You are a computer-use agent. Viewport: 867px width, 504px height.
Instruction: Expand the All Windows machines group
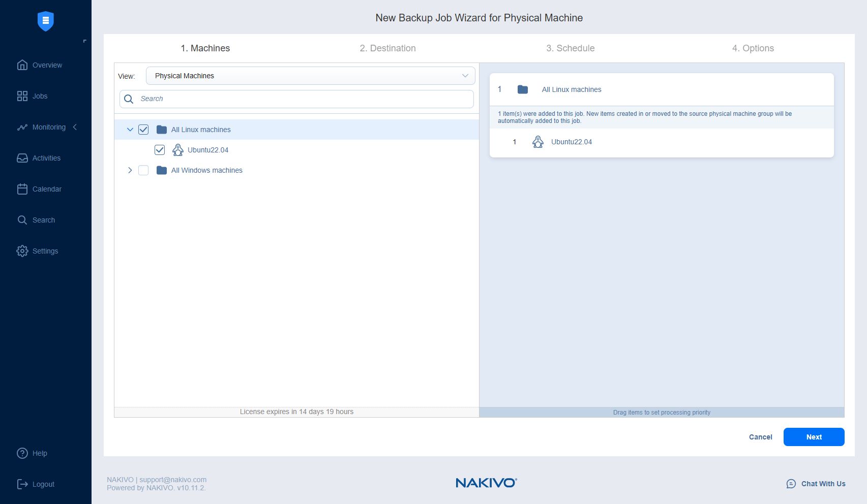[130, 170]
